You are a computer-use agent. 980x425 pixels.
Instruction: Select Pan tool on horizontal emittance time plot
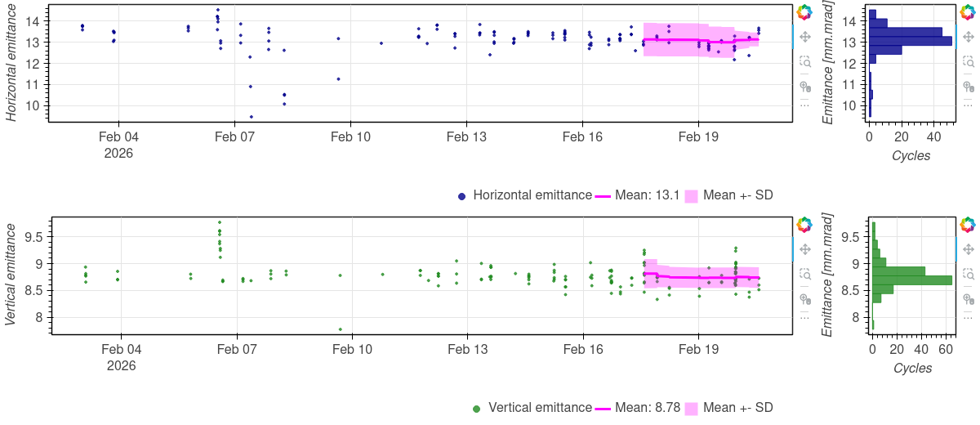click(x=804, y=37)
